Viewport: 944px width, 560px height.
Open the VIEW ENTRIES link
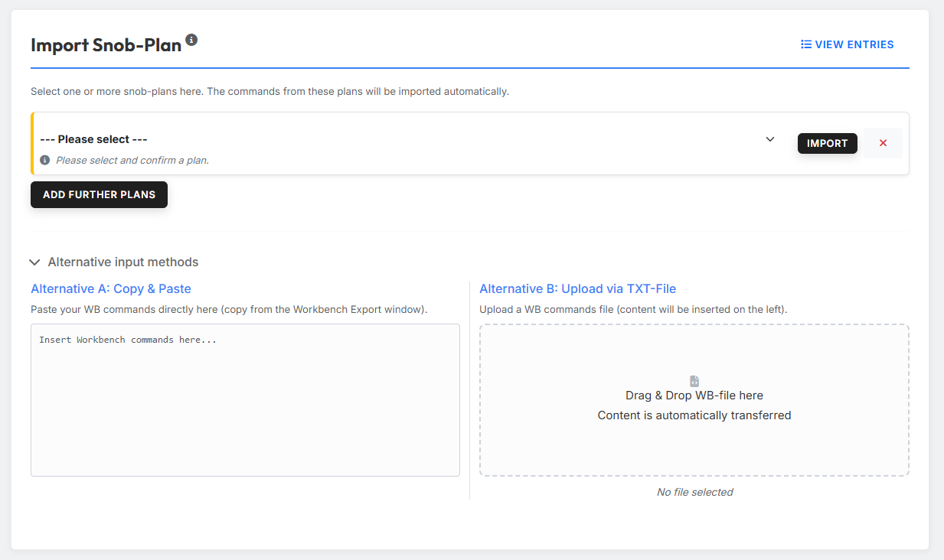(x=848, y=44)
